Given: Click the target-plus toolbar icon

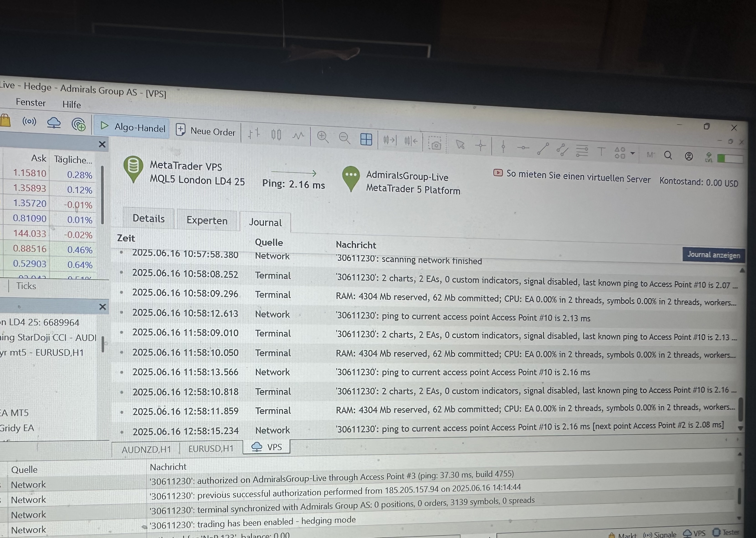Looking at the screenshot, I should coord(79,124).
